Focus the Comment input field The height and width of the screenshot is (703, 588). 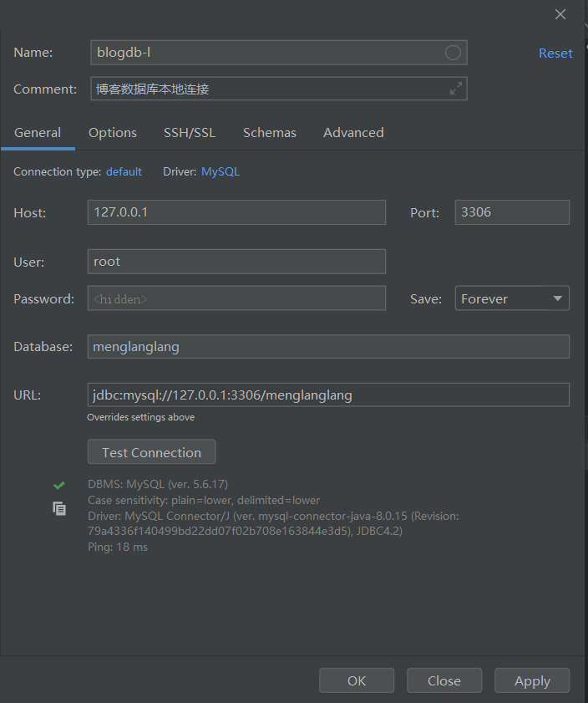pyautogui.click(x=279, y=89)
